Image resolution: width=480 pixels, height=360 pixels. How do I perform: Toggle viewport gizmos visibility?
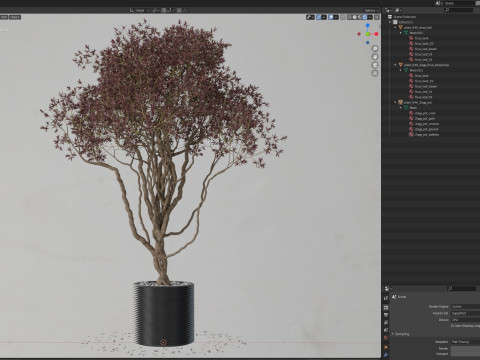[319, 17]
